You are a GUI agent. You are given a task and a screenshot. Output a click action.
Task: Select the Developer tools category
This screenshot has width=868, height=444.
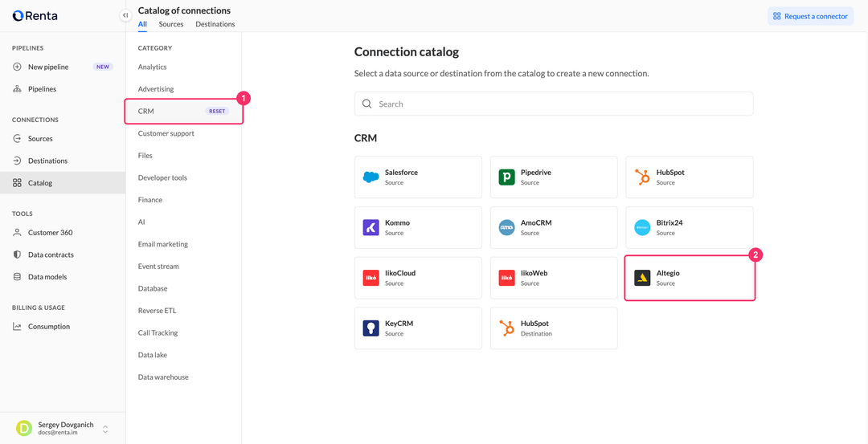(162, 177)
